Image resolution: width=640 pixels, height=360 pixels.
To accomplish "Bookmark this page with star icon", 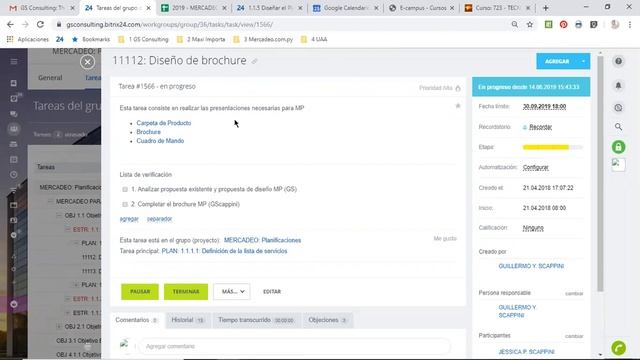I will coord(530,24).
